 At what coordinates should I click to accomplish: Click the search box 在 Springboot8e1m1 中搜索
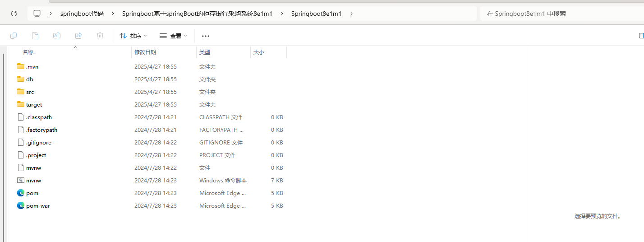(x=562, y=14)
